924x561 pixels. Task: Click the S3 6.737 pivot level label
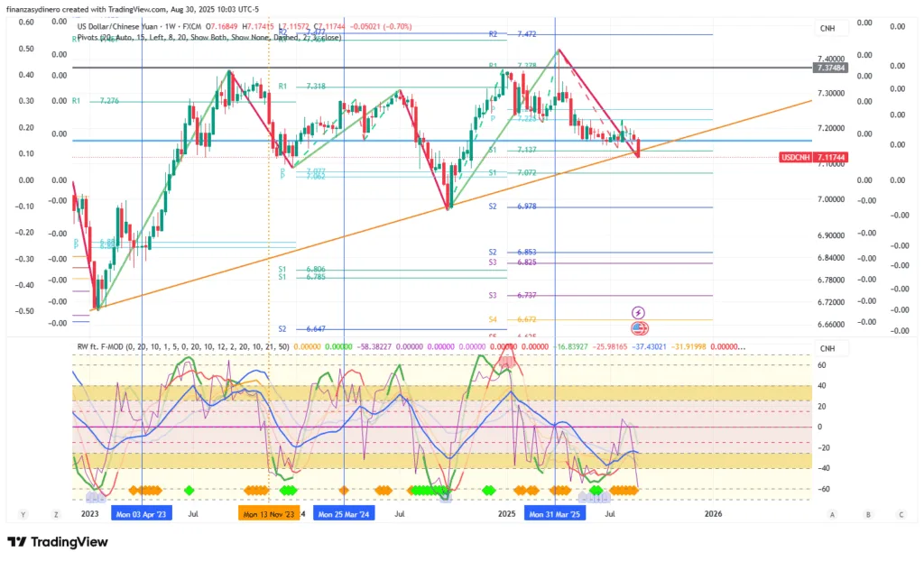click(513, 295)
